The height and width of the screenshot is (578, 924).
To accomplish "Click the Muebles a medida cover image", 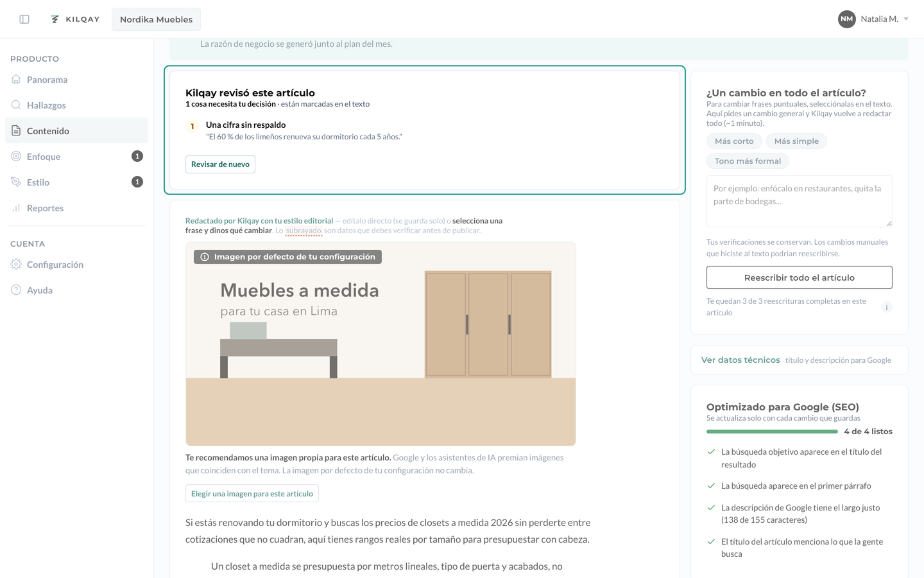I will pos(381,344).
